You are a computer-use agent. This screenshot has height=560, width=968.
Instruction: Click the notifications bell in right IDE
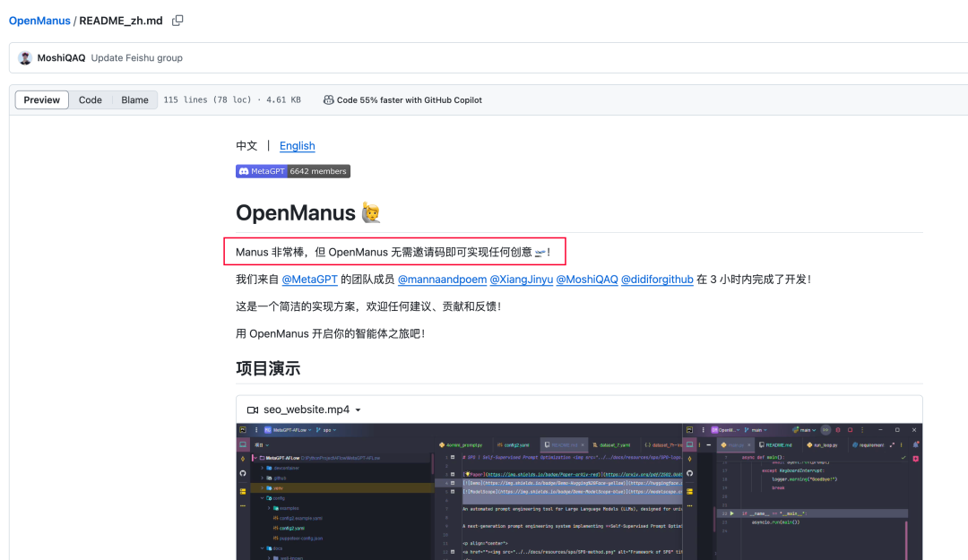915,444
